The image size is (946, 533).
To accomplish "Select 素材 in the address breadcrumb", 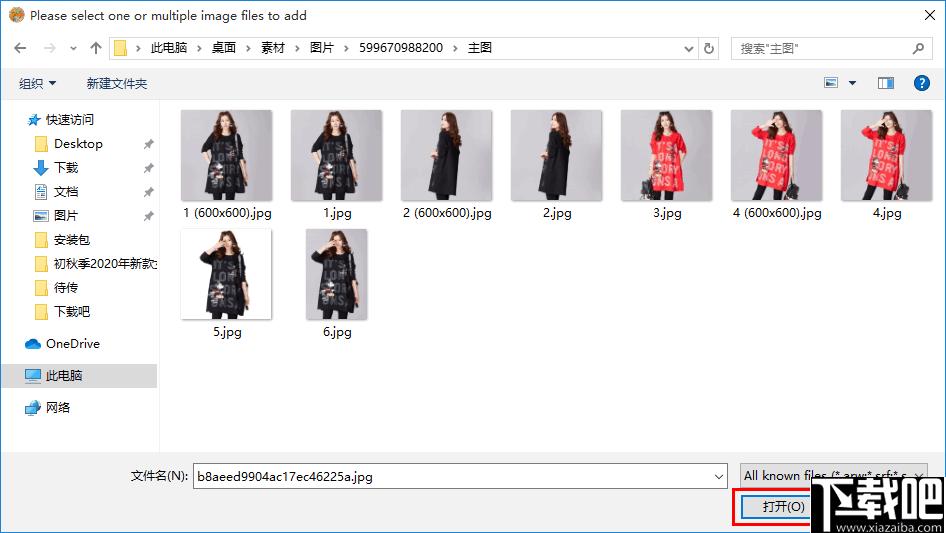I will point(273,48).
